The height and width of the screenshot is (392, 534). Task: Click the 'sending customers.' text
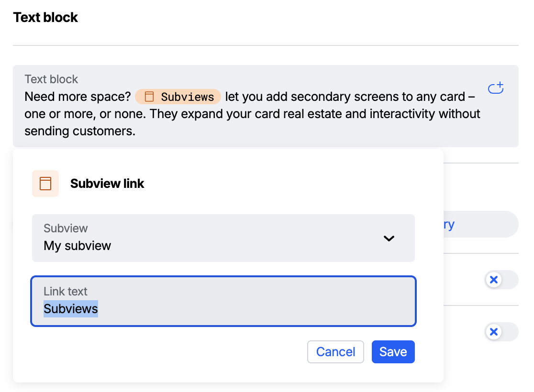point(80,131)
